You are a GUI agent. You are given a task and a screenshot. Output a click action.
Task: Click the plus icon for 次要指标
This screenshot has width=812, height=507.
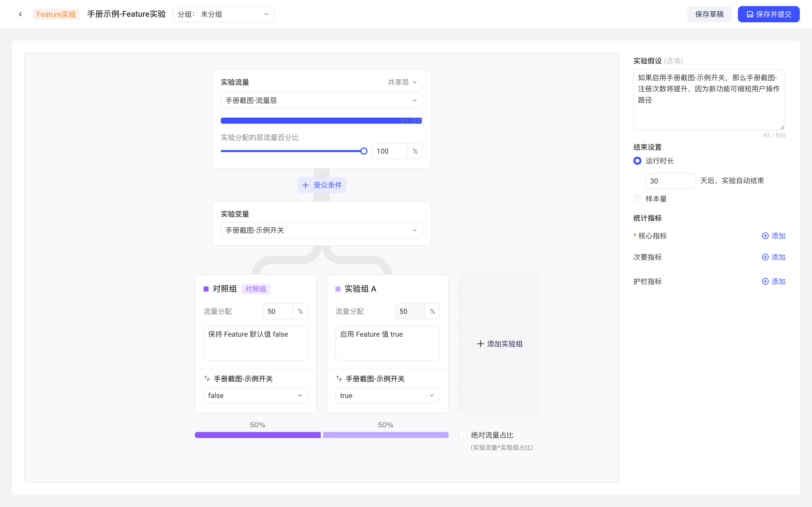click(x=765, y=257)
